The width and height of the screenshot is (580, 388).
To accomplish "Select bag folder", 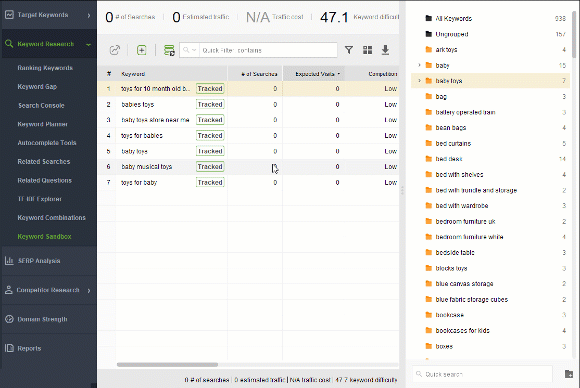I will (x=490, y=97).
